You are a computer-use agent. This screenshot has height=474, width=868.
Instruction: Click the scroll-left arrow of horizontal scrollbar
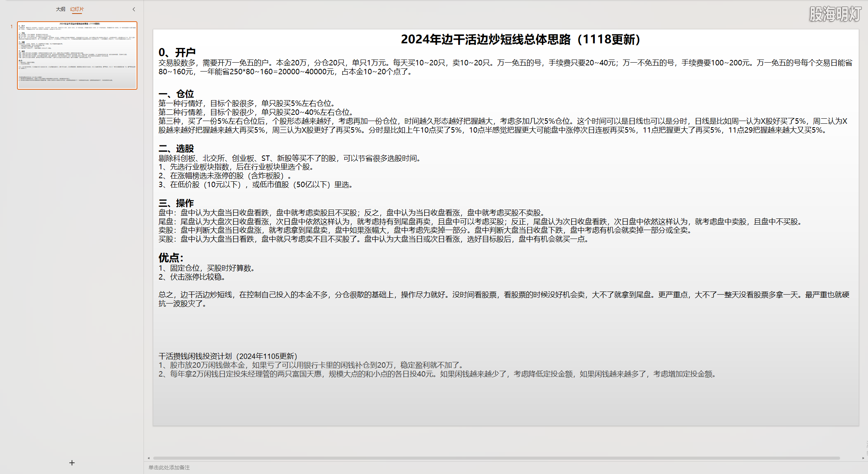pyautogui.click(x=149, y=458)
